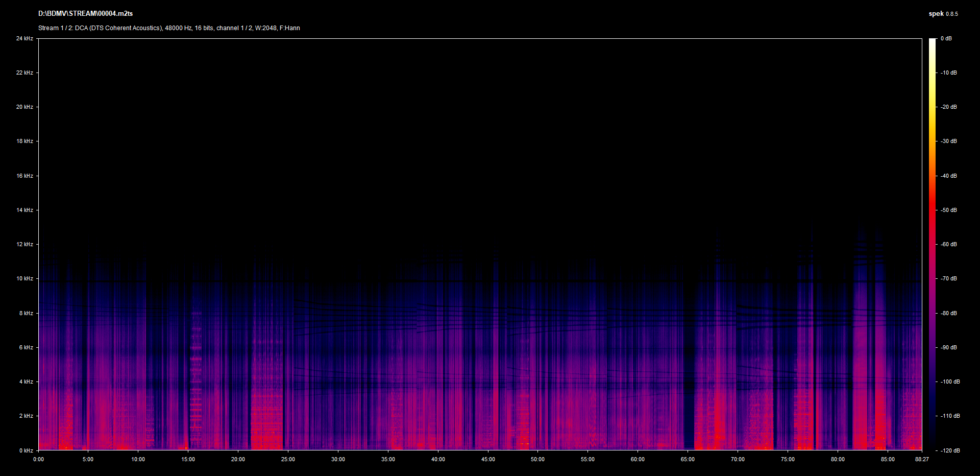The height and width of the screenshot is (476, 980).
Task: Click the spek 0.8.5 version label
Action: tap(943, 14)
